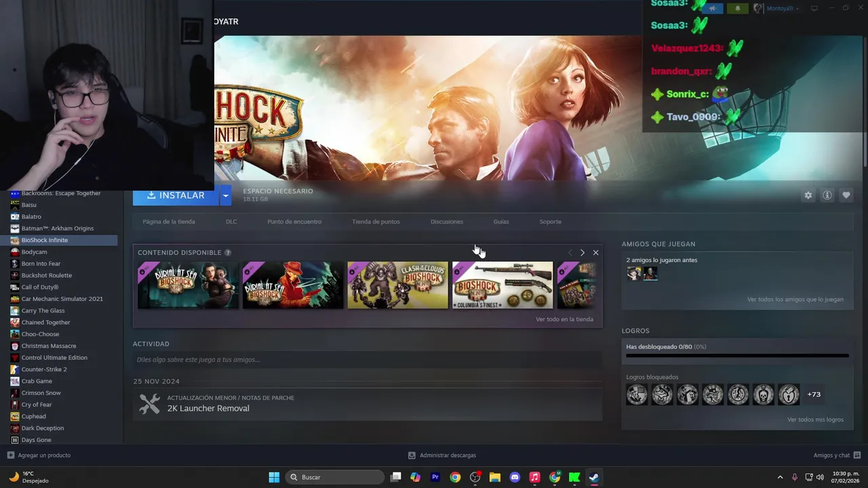This screenshot has height=488, width=868.
Task: Select Batman: Arkham Origins in library
Action: [57, 228]
